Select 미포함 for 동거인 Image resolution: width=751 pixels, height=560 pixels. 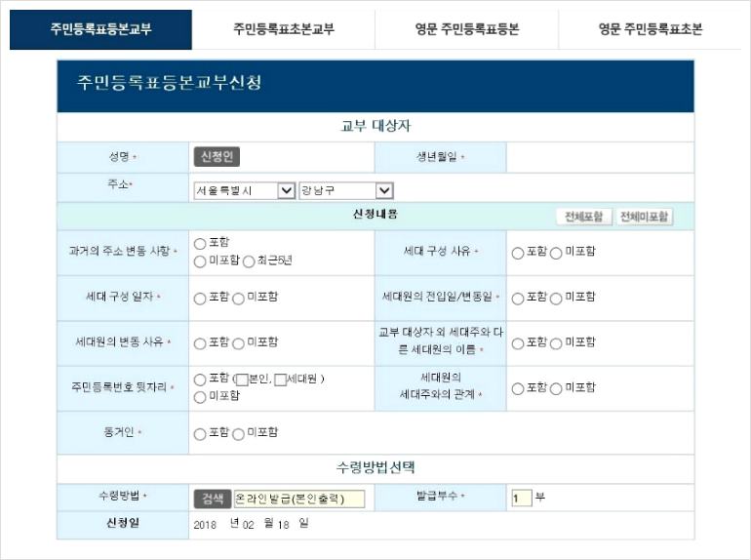pos(238,434)
